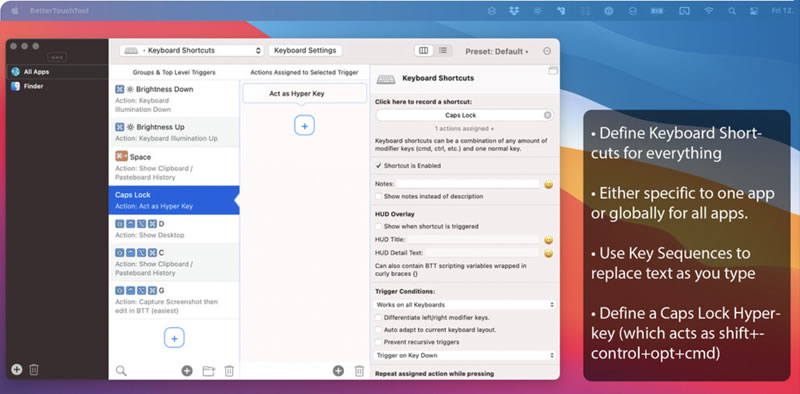Click the Dropbox menu bar icon
The image size is (800, 394).
[x=514, y=11]
